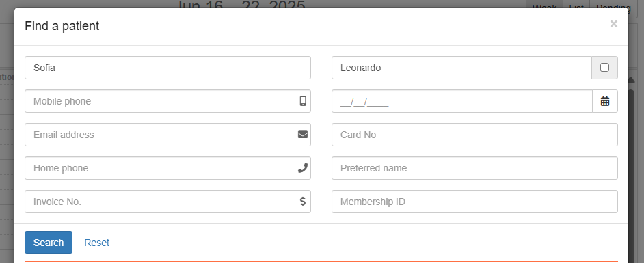Click the home phone handset icon
This screenshot has height=263, width=644.
[x=303, y=168]
